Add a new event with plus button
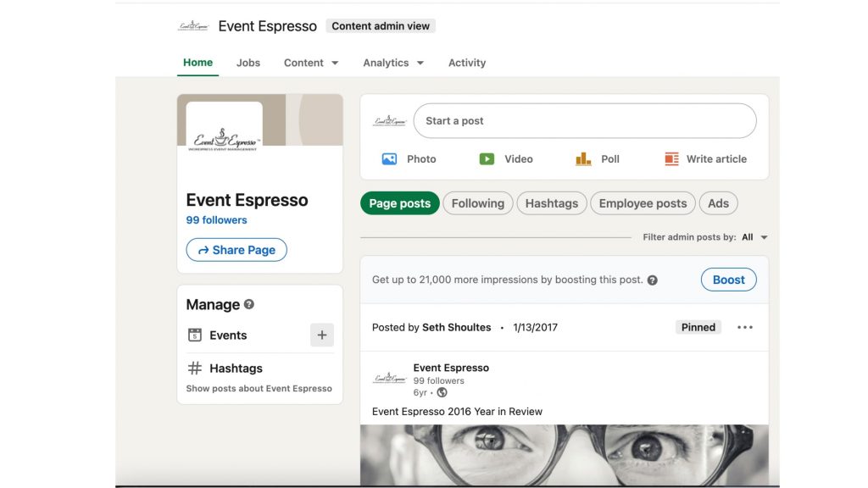Screen dimensions: 868x488 pos(321,335)
